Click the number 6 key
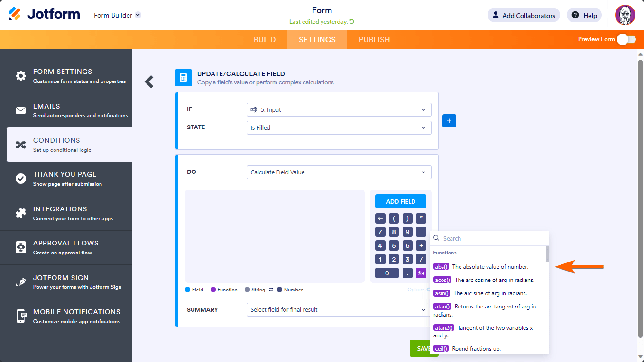This screenshot has width=644, height=362. click(407, 245)
